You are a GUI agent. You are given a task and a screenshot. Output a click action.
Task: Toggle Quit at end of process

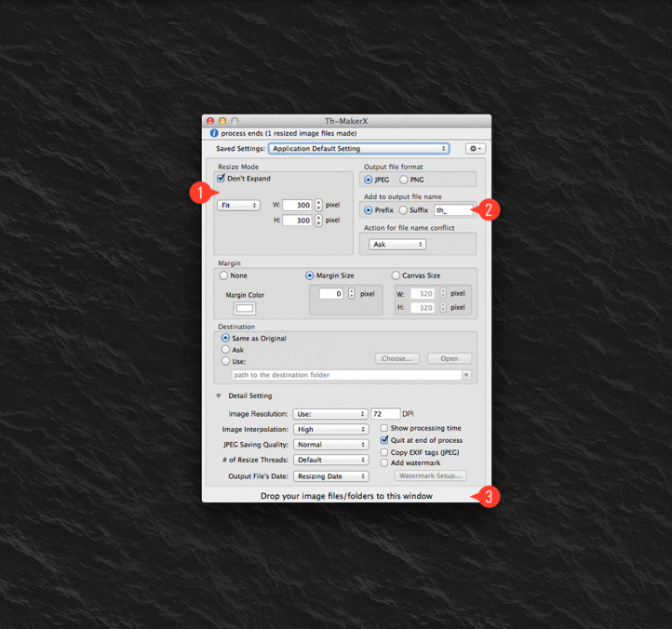pos(384,440)
